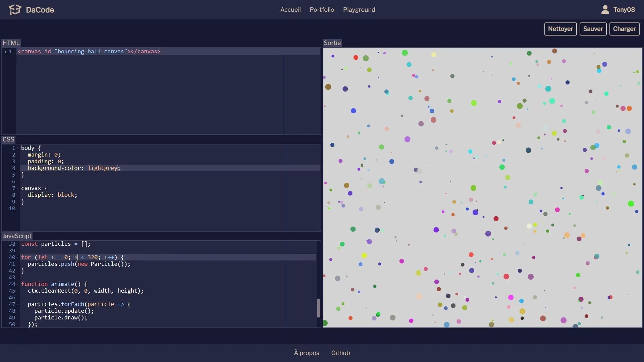Image resolution: width=644 pixels, height=362 pixels.
Task: Fold the forEach block at line 47
Action: pyautogui.click(x=17, y=304)
